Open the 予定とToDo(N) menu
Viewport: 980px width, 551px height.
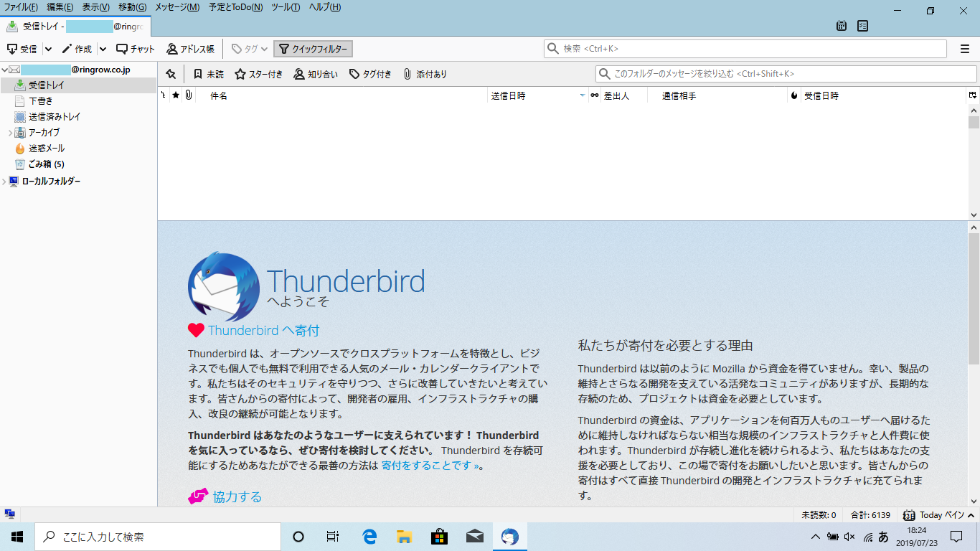[236, 7]
